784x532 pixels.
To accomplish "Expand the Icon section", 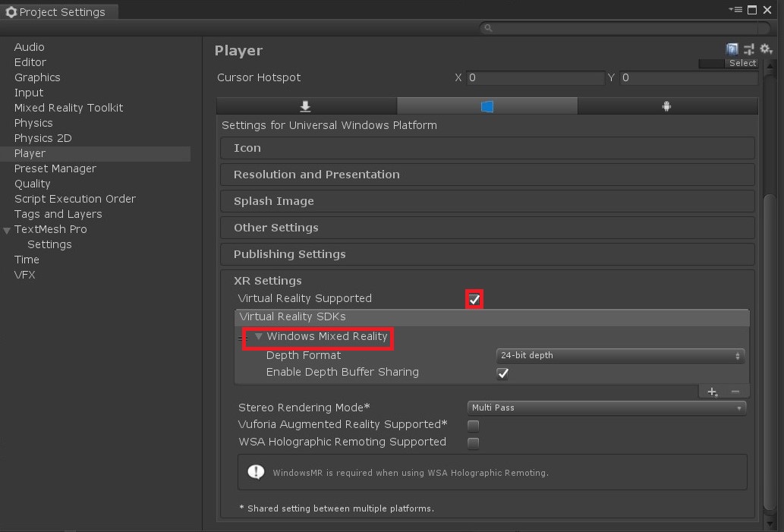I will pos(487,148).
